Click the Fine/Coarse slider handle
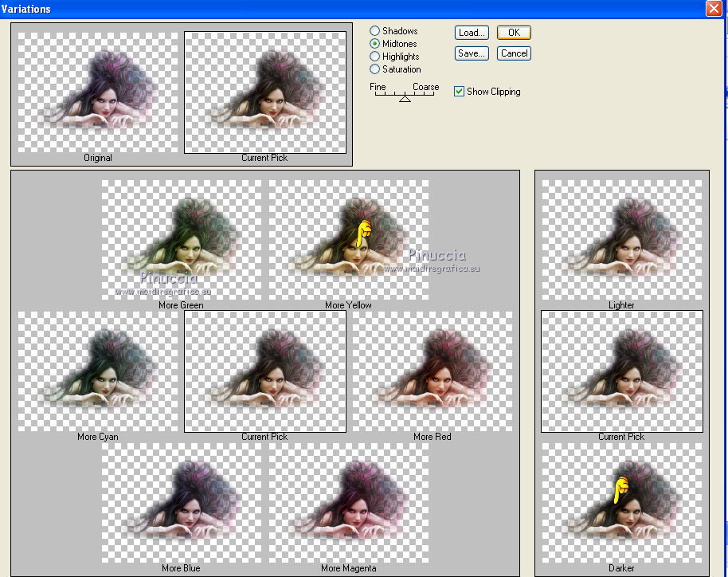 405,98
